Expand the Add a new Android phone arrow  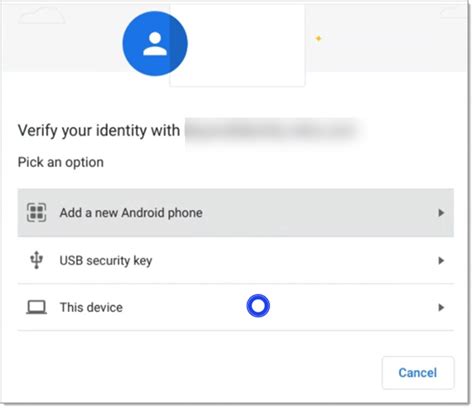(x=441, y=213)
